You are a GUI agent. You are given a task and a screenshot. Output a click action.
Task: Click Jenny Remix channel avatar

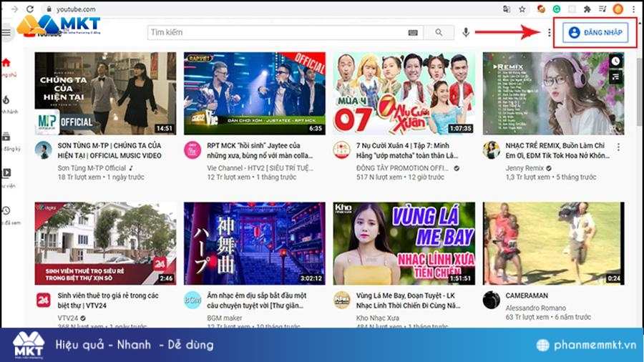point(491,150)
